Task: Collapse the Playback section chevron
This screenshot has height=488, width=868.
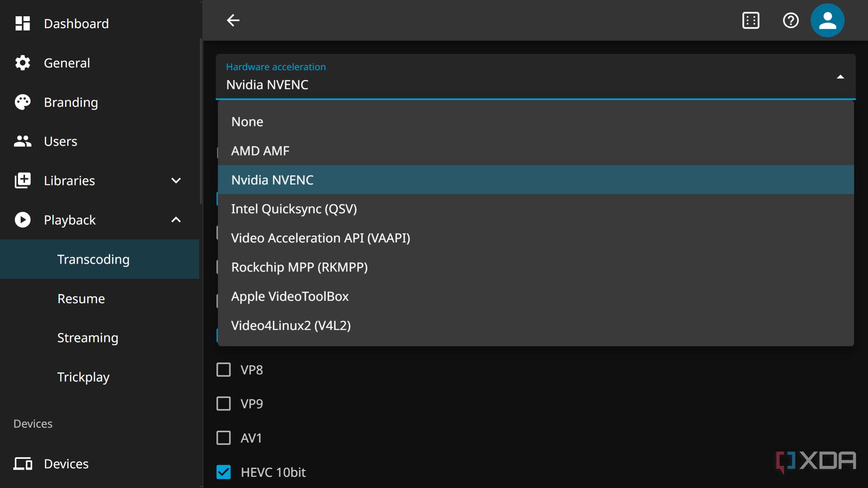Action: pos(176,220)
